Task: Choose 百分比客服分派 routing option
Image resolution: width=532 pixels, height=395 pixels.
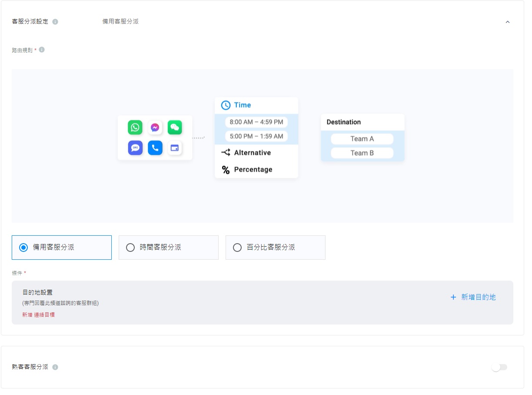Action: point(237,248)
